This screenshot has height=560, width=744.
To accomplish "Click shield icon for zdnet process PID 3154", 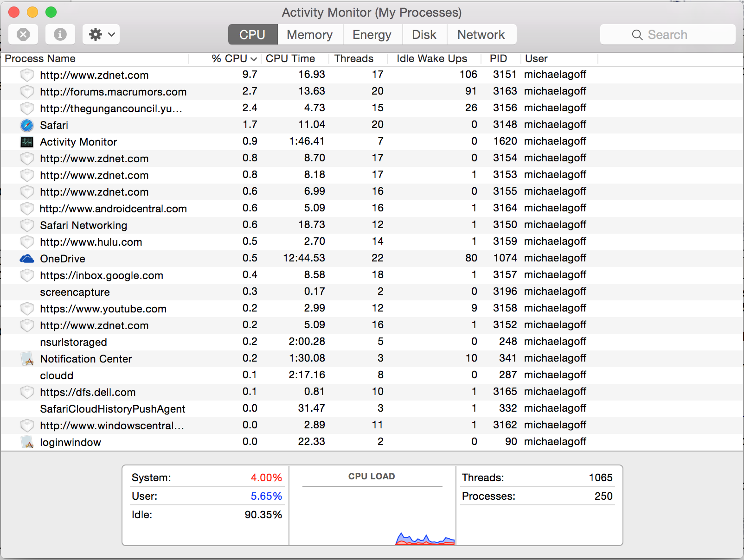I will 27,159.
